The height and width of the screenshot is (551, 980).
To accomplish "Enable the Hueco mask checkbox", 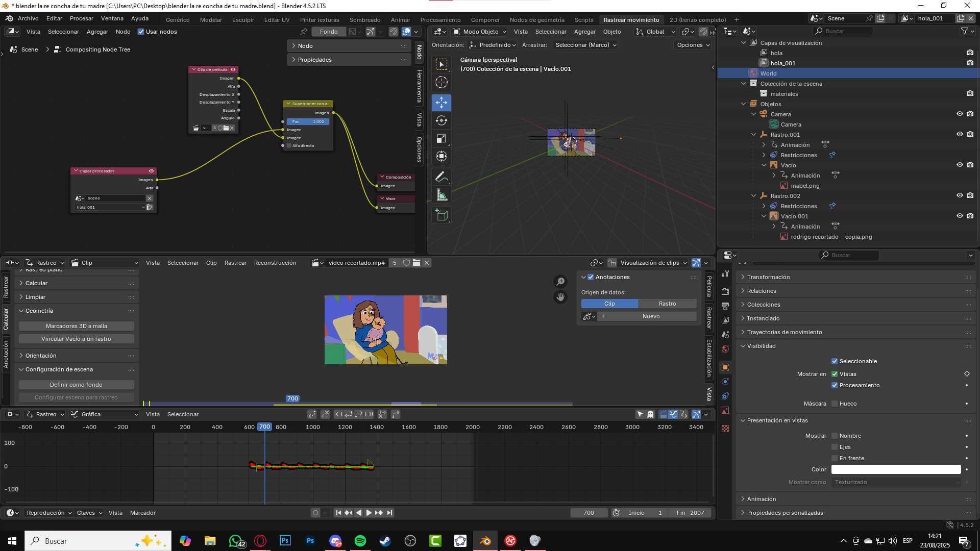I will click(x=835, y=404).
